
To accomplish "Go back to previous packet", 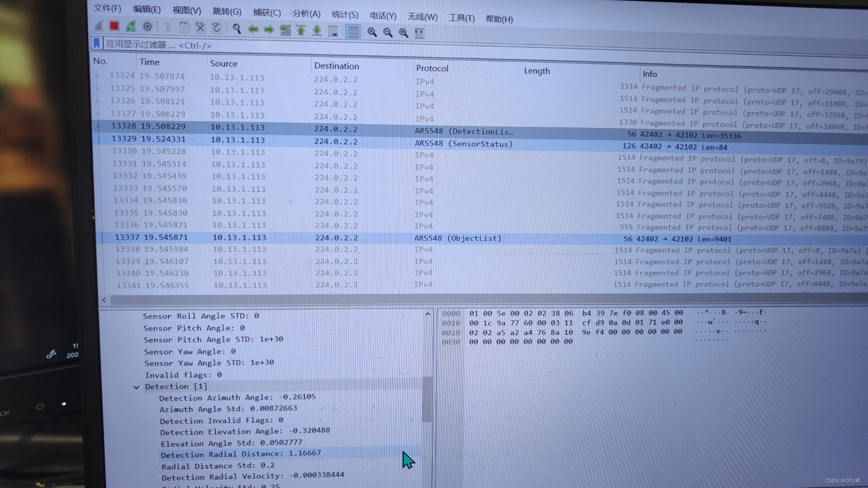I will tap(253, 29).
